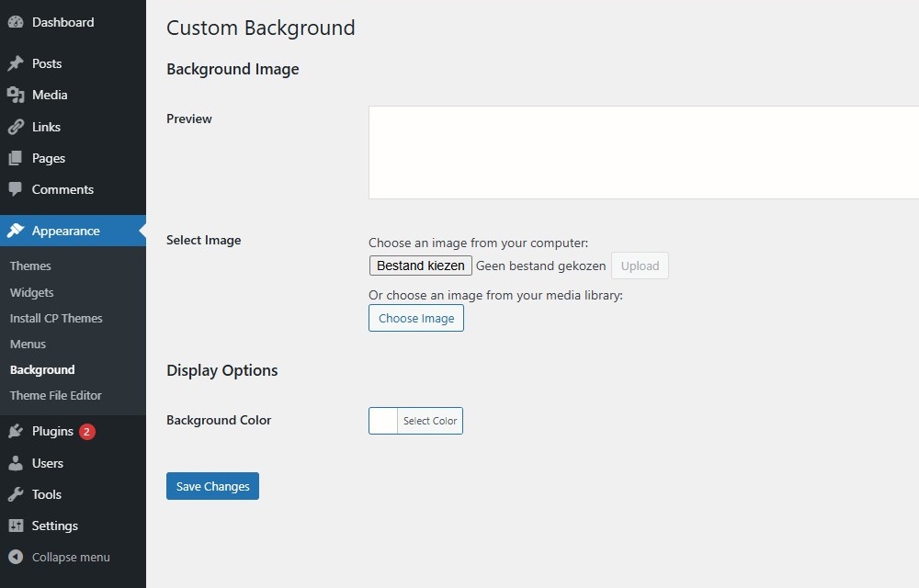Open the Widgets submenu item
Image resolution: width=919 pixels, height=588 pixels.
pos(31,292)
